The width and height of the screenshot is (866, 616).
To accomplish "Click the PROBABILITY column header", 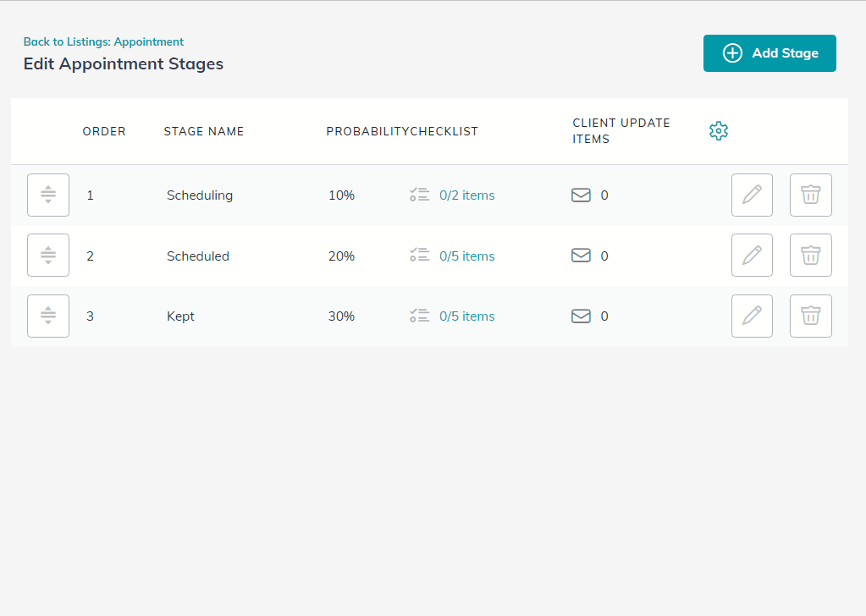I will (368, 131).
